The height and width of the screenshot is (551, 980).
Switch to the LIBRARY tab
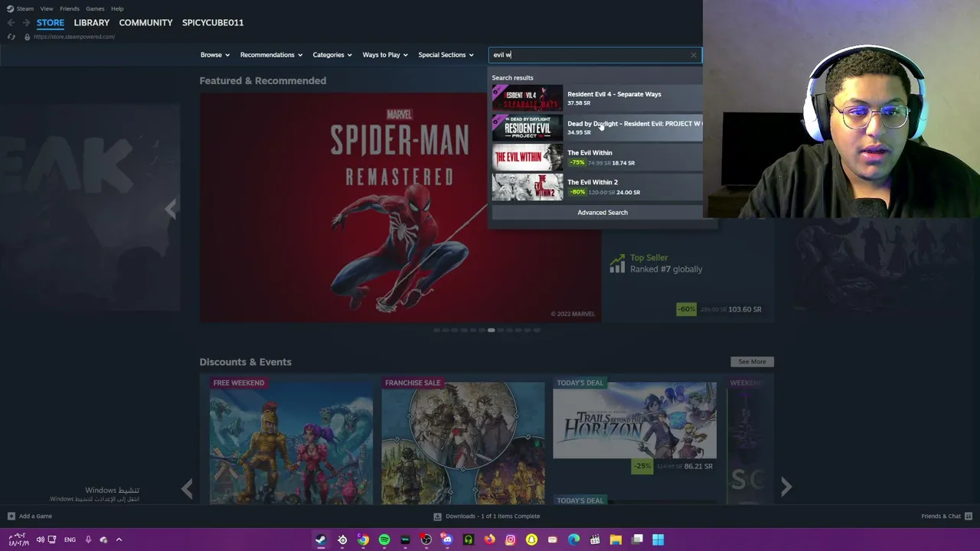click(x=92, y=23)
